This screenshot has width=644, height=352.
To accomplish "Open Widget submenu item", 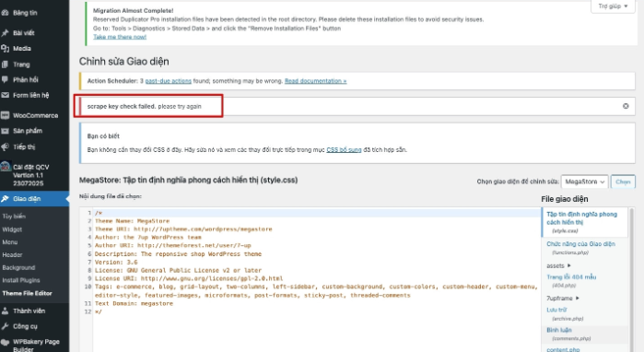I will pos(12,229).
